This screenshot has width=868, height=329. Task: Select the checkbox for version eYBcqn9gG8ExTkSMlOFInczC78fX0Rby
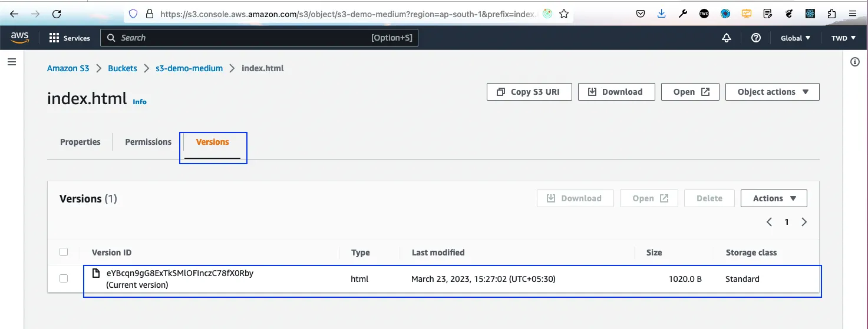click(64, 278)
